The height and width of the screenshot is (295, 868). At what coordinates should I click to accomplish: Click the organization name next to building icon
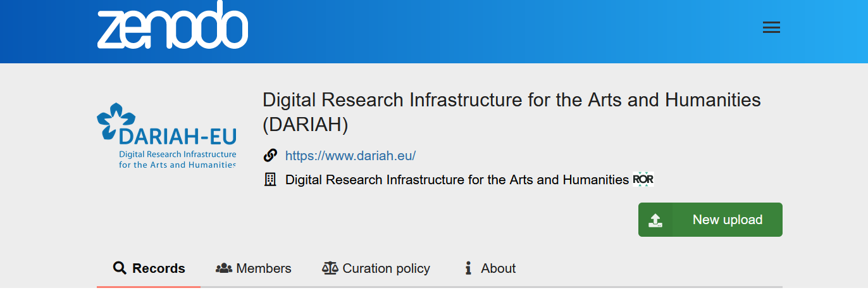click(x=457, y=180)
